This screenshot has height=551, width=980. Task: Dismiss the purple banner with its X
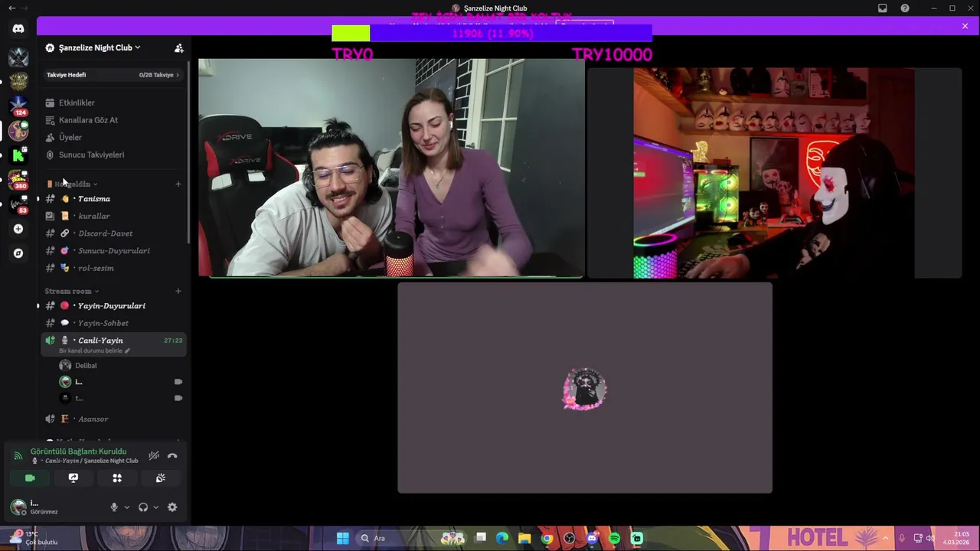[965, 26]
